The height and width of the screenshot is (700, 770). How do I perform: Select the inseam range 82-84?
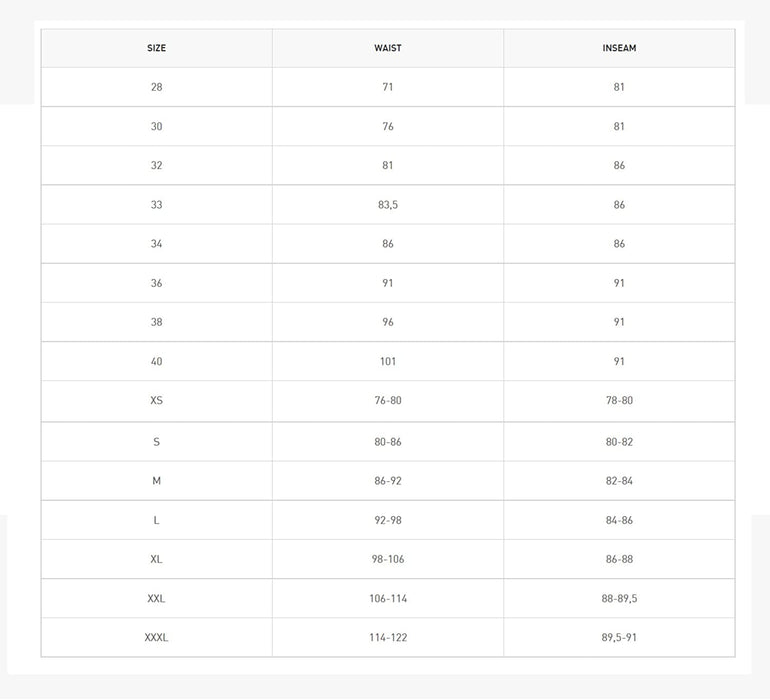click(x=619, y=481)
